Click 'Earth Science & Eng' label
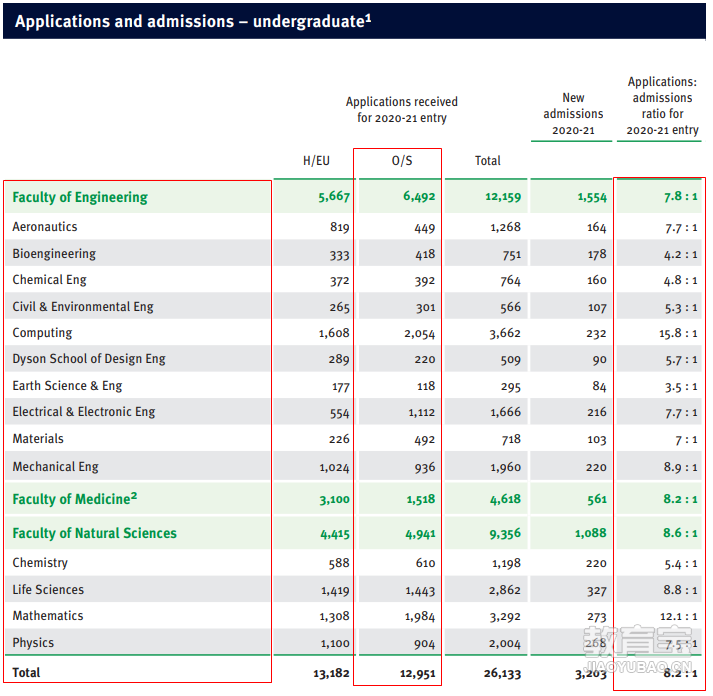 (67, 386)
